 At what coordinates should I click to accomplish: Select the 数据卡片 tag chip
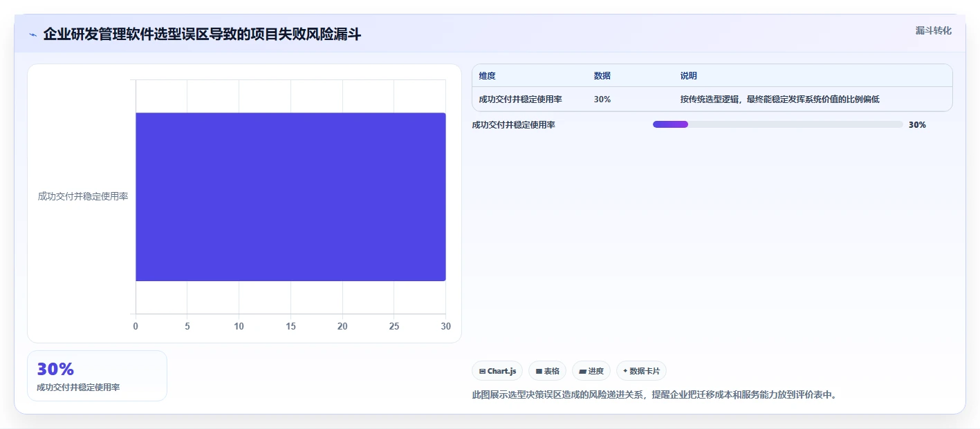641,371
